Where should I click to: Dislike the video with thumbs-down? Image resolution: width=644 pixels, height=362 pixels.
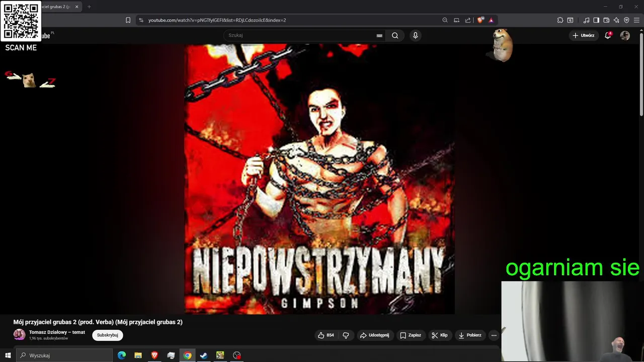346,335
